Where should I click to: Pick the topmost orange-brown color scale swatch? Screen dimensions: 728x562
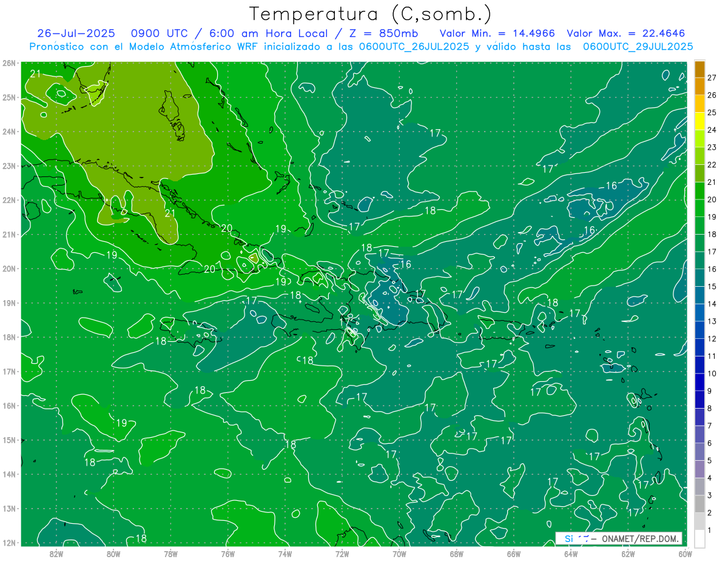(699, 69)
